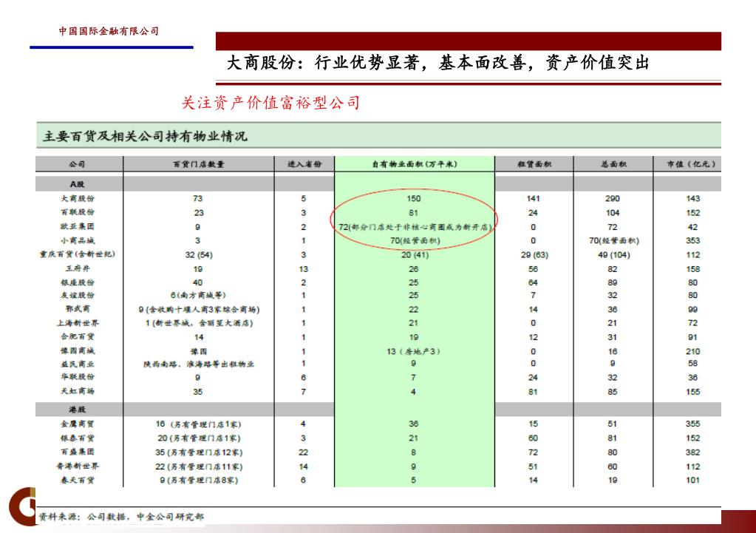Screen dimensions: 756x533
Task: Select the cell 20(另有管理门店1家)
Action: (x=199, y=438)
